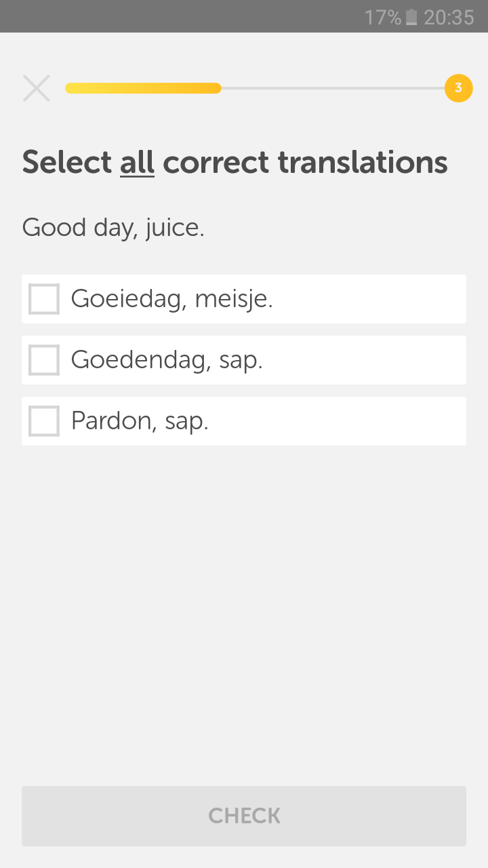Tap the 20:35 clock in status bar

449,18
